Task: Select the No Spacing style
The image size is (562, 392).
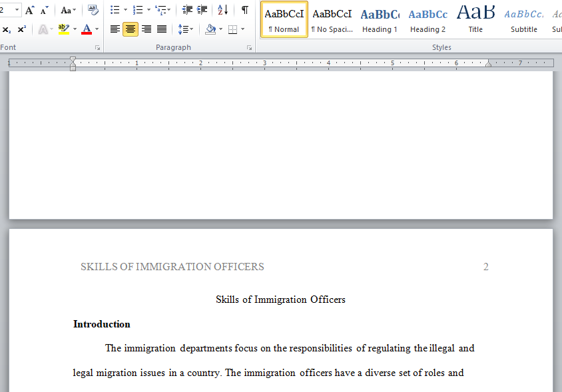Action: pyautogui.click(x=332, y=19)
